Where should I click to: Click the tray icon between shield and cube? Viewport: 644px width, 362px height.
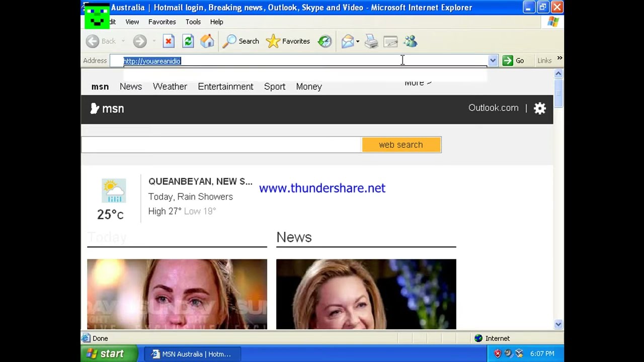508,354
